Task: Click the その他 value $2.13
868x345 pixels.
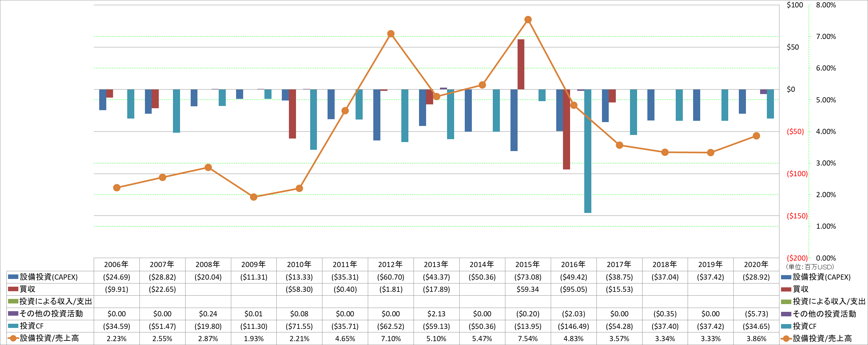Action: [436, 314]
